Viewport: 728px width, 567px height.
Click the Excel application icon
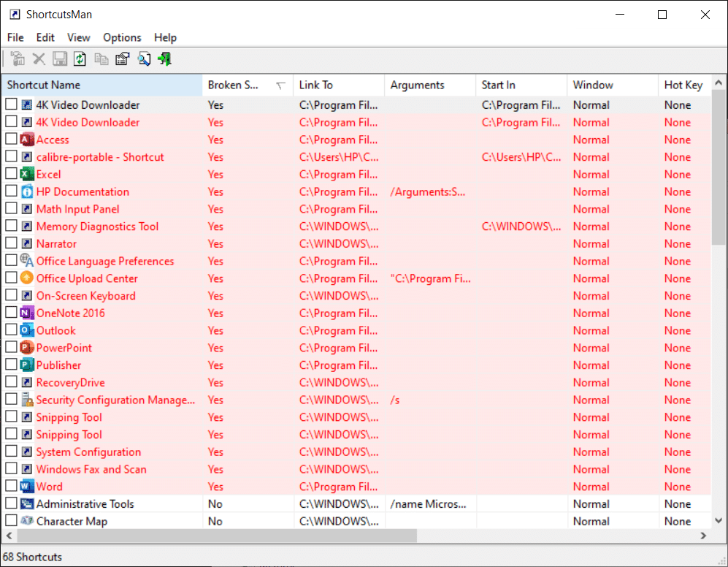coord(27,175)
